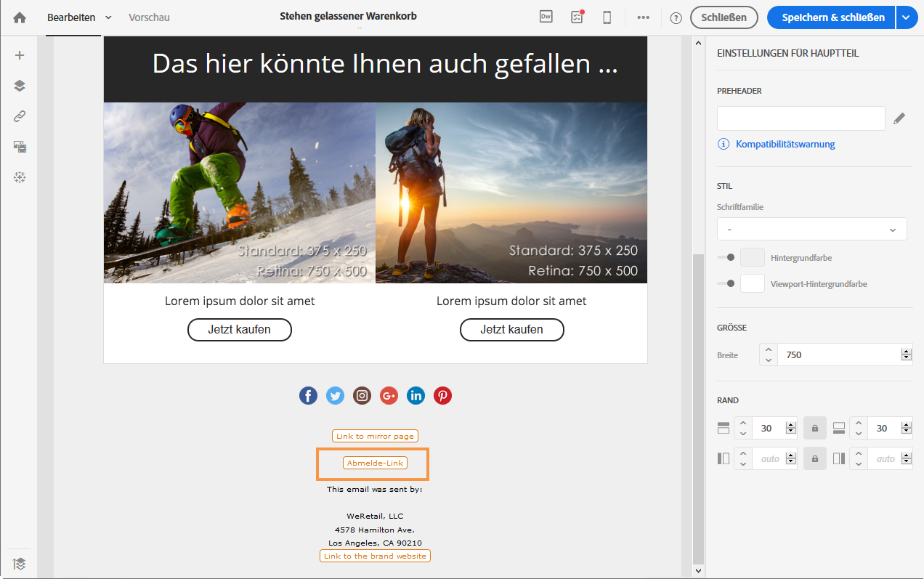Click the plus icon in the left sidebar

20,55
